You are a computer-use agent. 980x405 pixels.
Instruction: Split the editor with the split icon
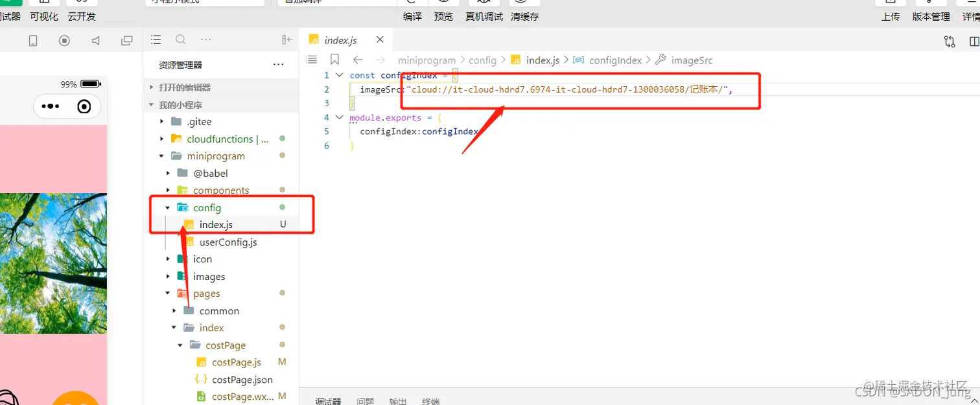pos(974,41)
